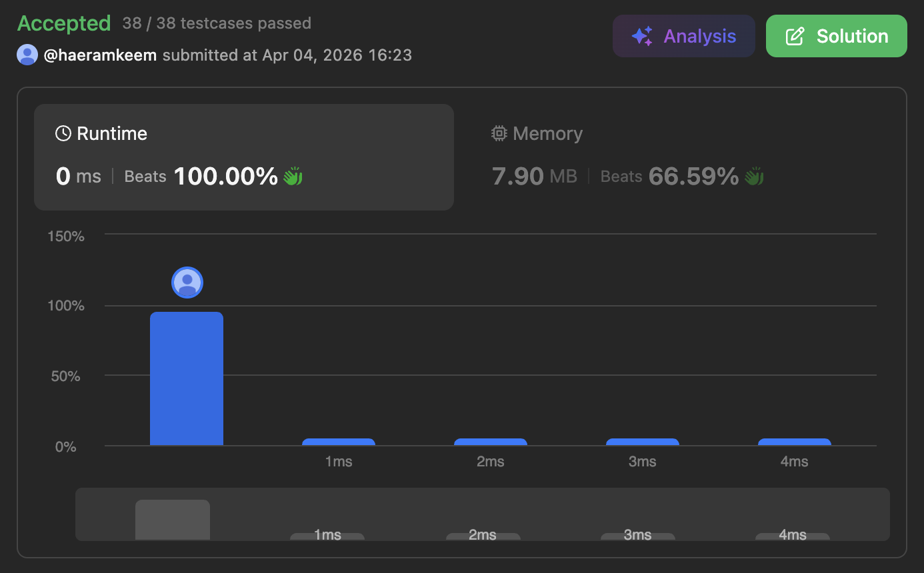Click the large gray range selector handle
Image resolution: width=924 pixels, height=573 pixels.
tap(173, 520)
